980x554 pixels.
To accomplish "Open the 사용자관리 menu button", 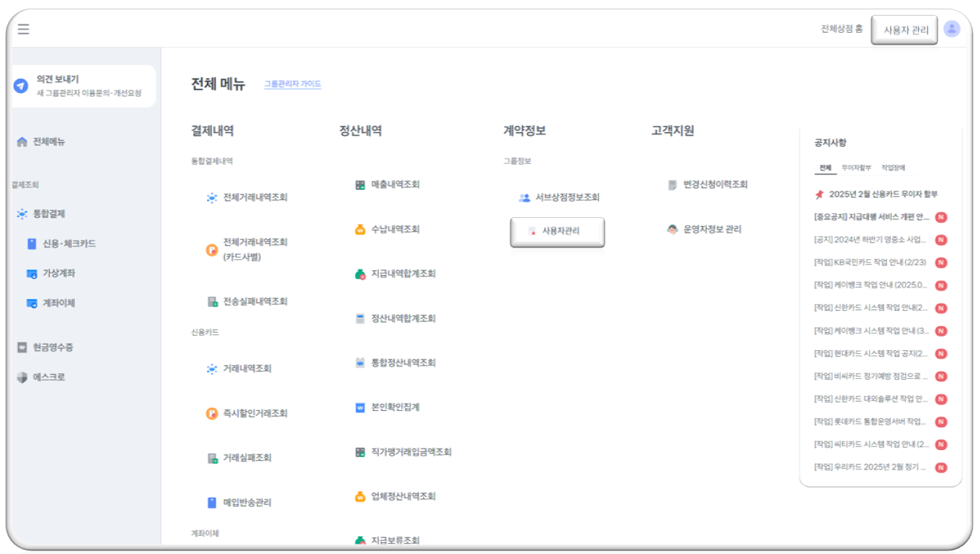I will pos(557,232).
